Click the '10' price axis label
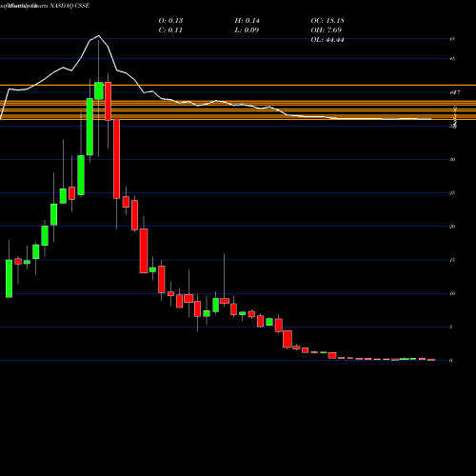Screen dimensions: 476x476 [452, 293]
